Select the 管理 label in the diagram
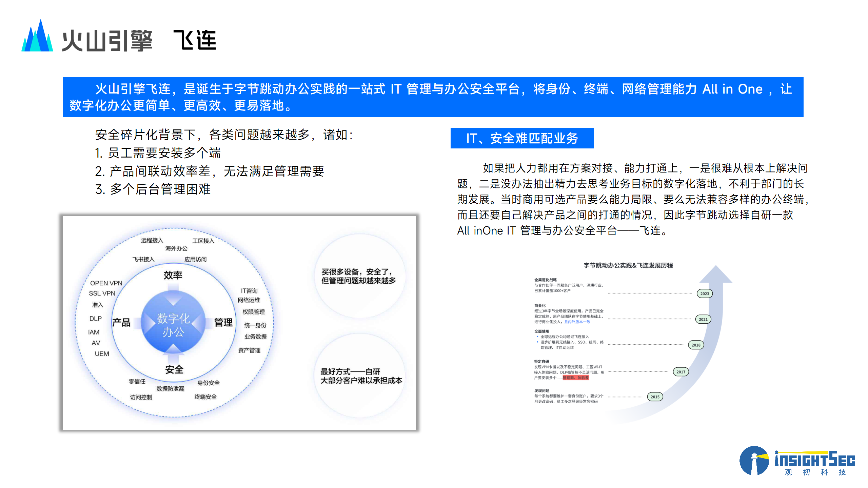 pyautogui.click(x=223, y=322)
